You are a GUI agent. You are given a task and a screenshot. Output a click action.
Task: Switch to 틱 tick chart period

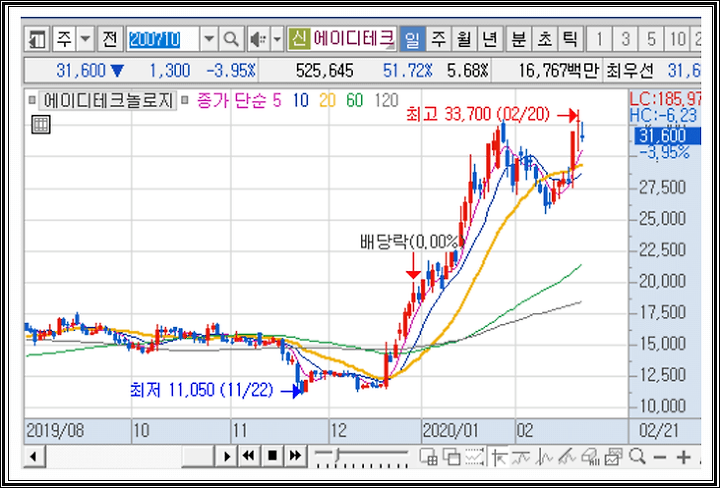[570, 40]
